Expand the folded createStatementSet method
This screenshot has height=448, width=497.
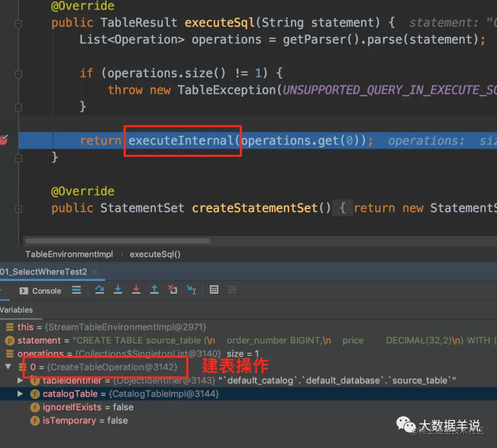(x=18, y=209)
